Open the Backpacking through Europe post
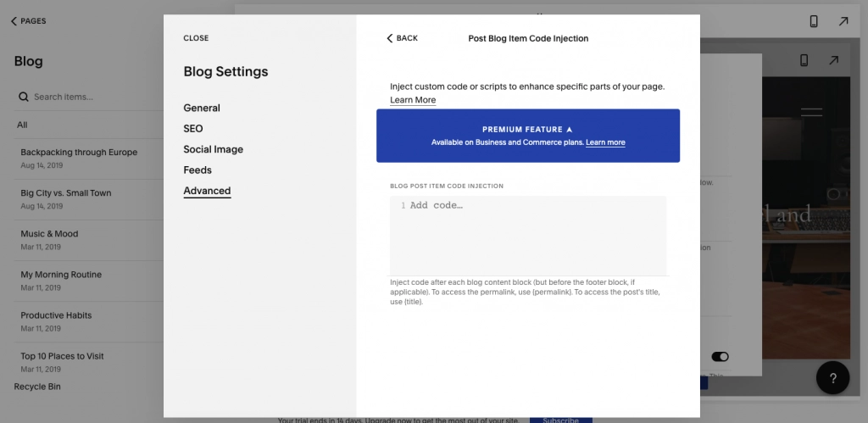 point(79,153)
